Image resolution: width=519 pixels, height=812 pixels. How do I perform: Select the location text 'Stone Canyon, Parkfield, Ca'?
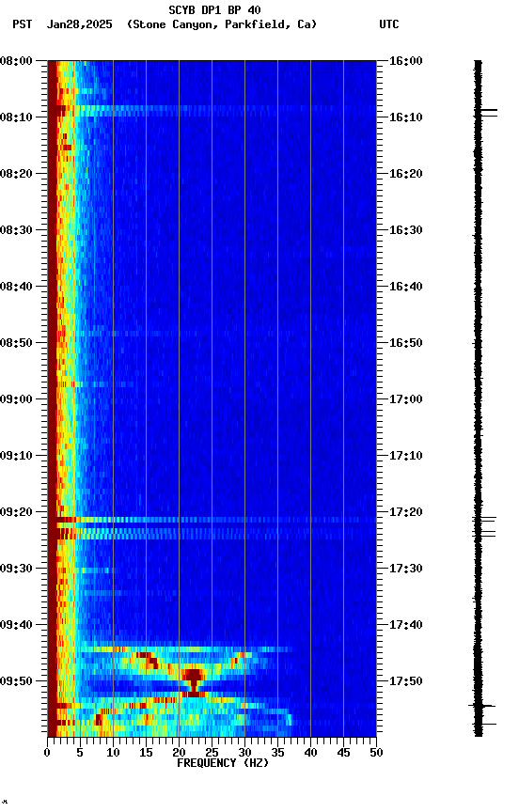click(222, 24)
